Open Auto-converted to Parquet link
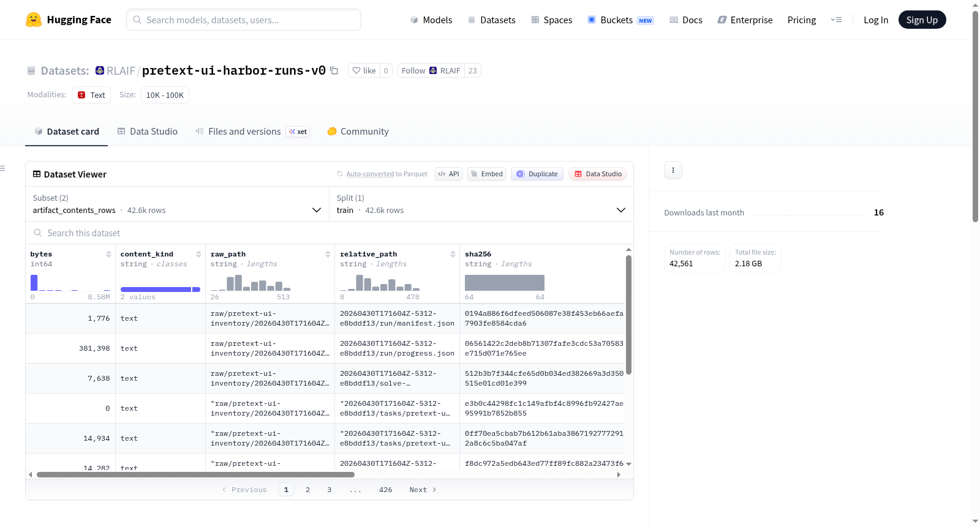Image resolution: width=980 pixels, height=527 pixels. coord(386,174)
